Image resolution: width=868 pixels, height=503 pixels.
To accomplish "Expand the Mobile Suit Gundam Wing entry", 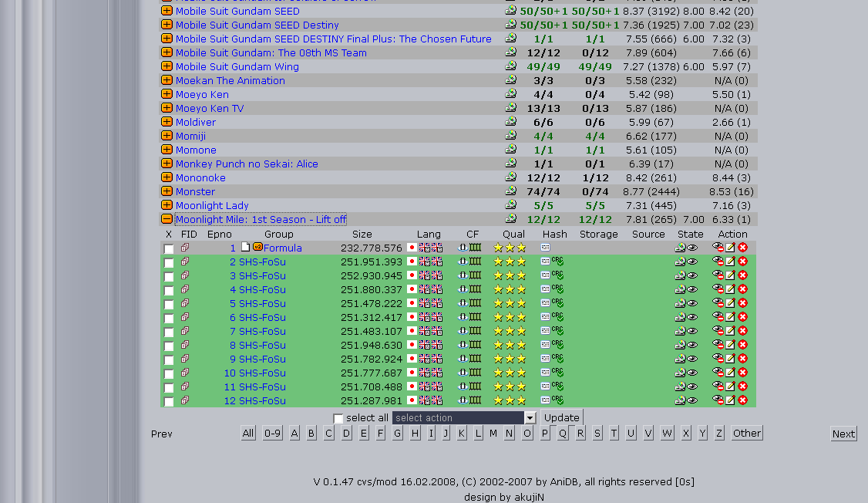I will pos(167,66).
